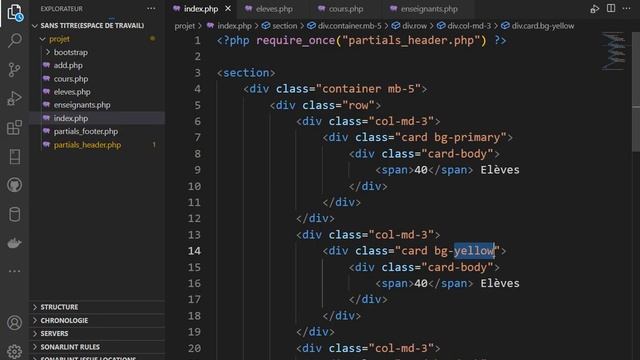Close the index.php tab

pyautogui.click(x=228, y=9)
